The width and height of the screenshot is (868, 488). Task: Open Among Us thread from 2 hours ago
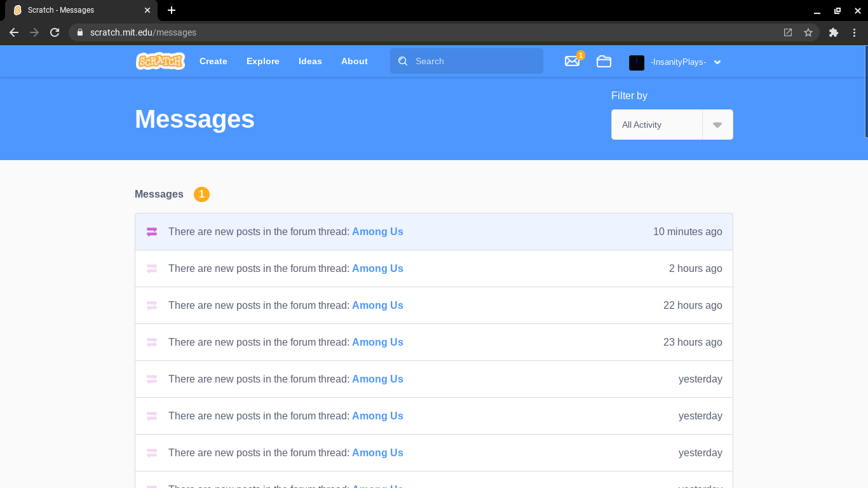(x=377, y=269)
